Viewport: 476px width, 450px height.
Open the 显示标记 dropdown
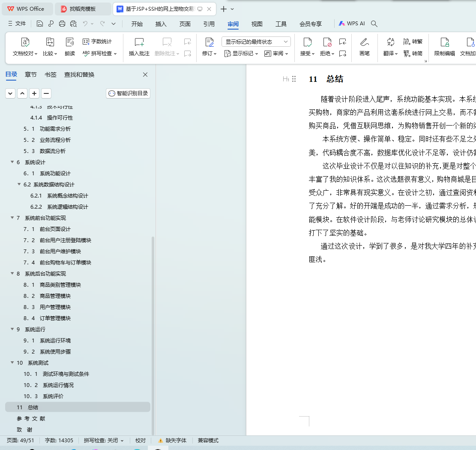coord(241,54)
